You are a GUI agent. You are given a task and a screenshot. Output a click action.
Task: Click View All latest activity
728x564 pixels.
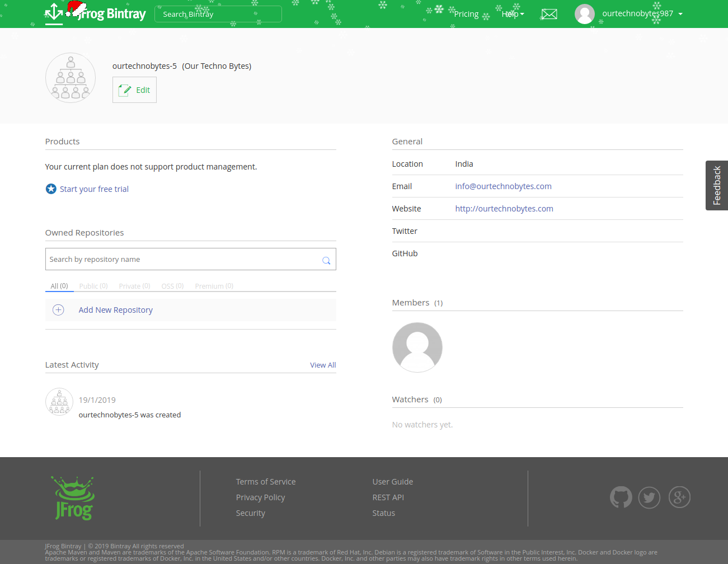323,365
